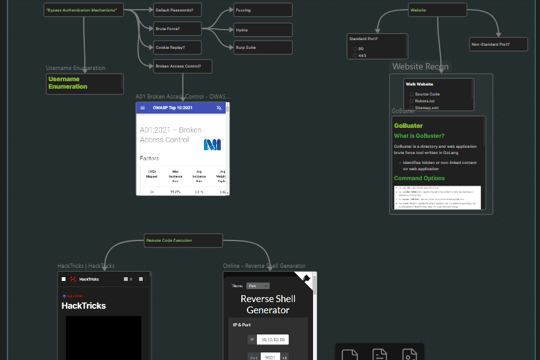
Task: Click the A01:2021 – Broken Access Control title
Action: [x=171, y=135]
